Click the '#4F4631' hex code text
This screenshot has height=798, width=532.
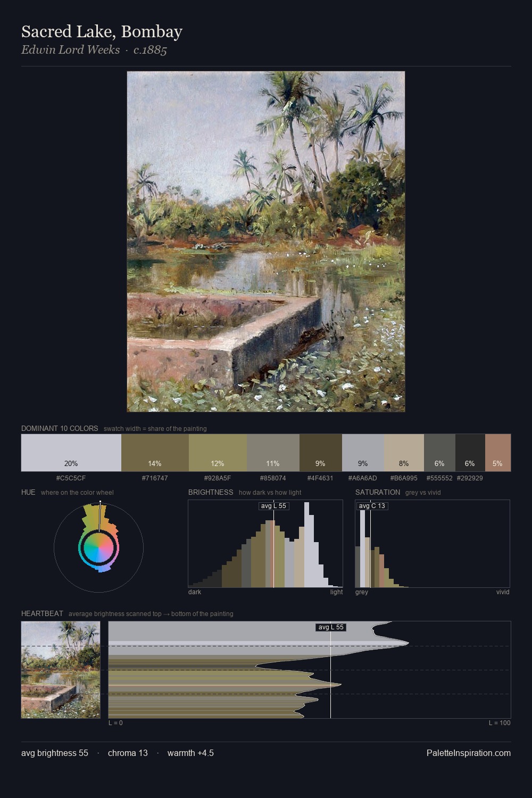[x=320, y=478]
